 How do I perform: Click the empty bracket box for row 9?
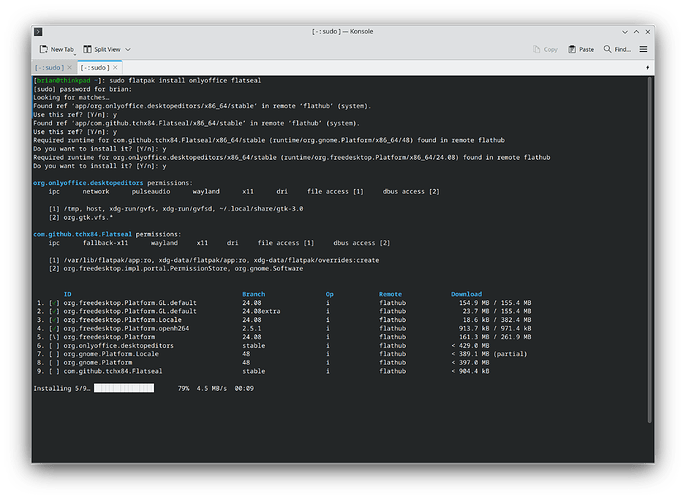point(54,371)
